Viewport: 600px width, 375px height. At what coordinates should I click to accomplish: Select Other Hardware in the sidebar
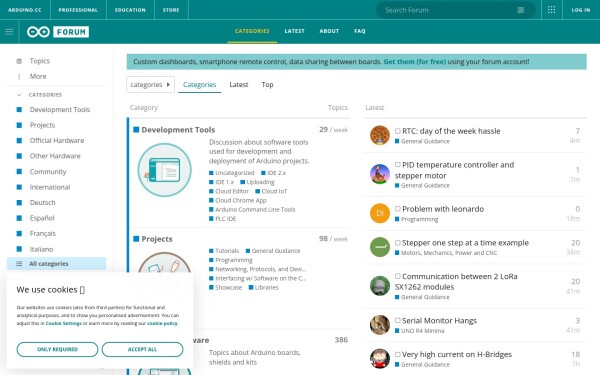(55, 156)
